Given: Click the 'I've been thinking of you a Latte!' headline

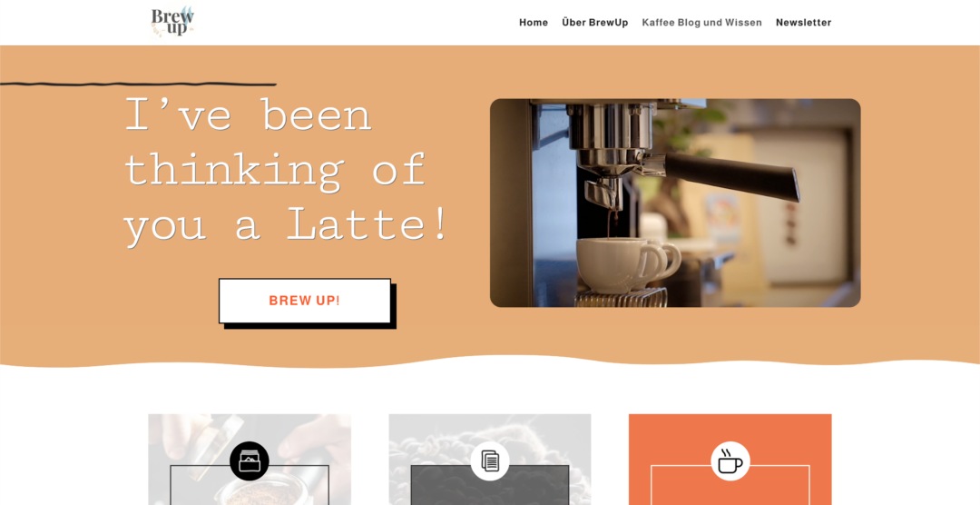Looking at the screenshot, I should [x=285, y=170].
